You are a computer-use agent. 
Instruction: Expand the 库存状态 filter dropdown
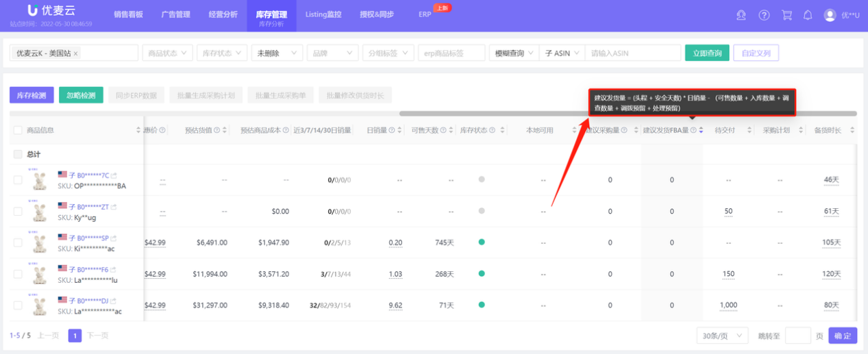(222, 53)
